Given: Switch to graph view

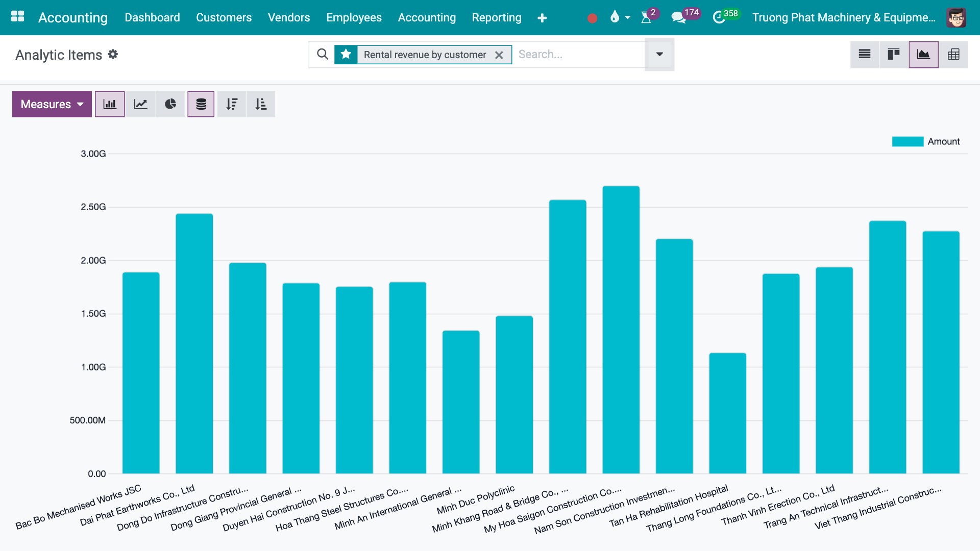Looking at the screenshot, I should 923,54.
